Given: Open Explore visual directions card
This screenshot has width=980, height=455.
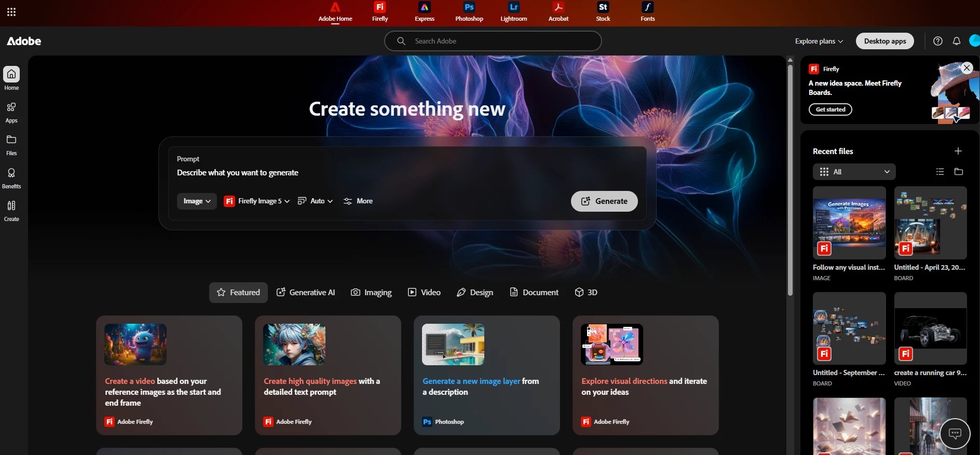Looking at the screenshot, I should click(x=646, y=375).
